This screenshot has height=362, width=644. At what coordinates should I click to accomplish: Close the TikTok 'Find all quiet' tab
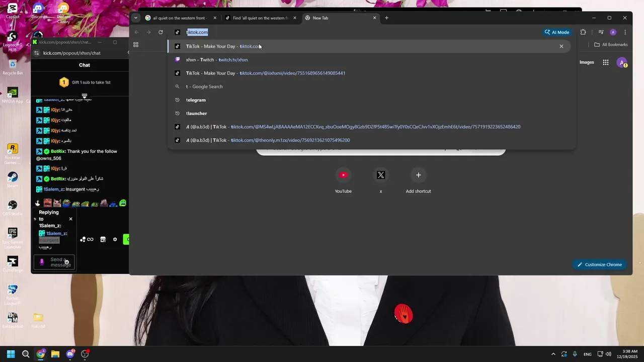pos(294,18)
